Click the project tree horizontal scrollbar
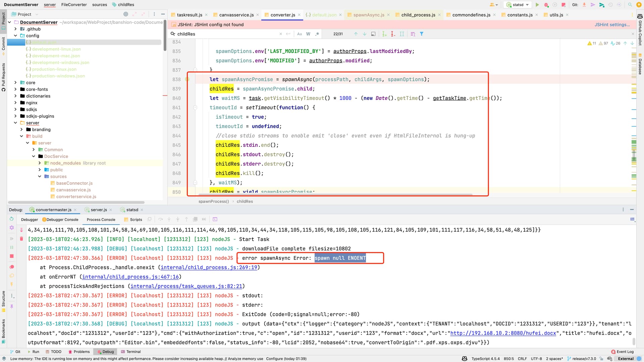644x362 pixels. (x=76, y=202)
